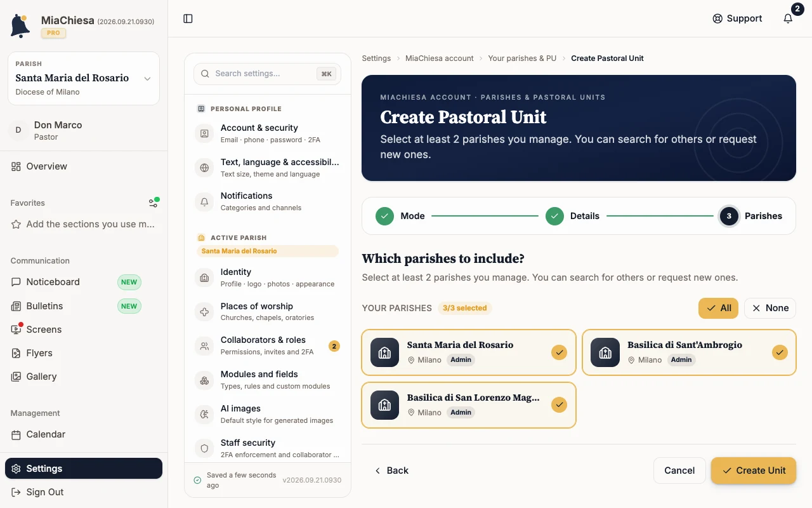Click the star icon under Favorites
This screenshot has height=508, width=812.
pos(16,224)
